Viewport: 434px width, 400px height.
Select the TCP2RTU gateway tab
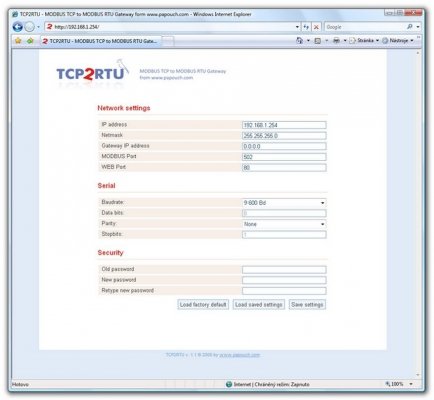pyautogui.click(x=101, y=41)
